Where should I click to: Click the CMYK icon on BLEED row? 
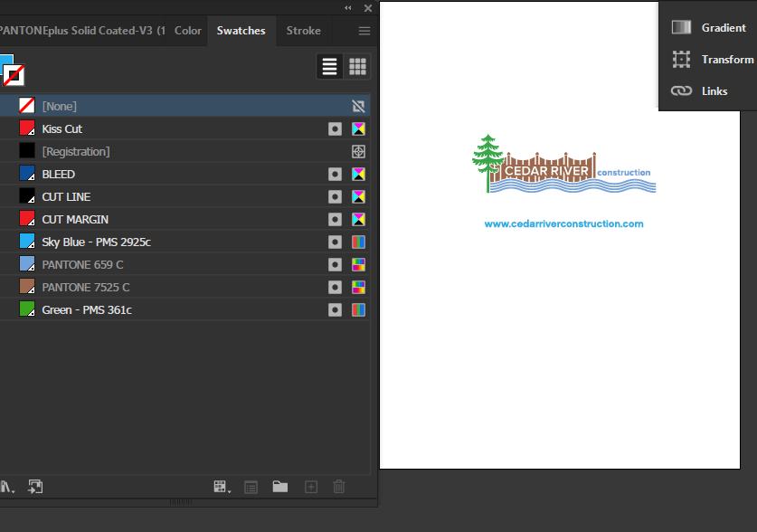pos(358,175)
